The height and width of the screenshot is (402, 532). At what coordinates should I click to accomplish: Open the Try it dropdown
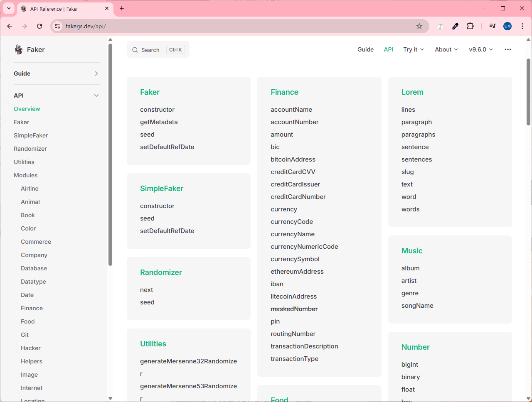tap(414, 49)
